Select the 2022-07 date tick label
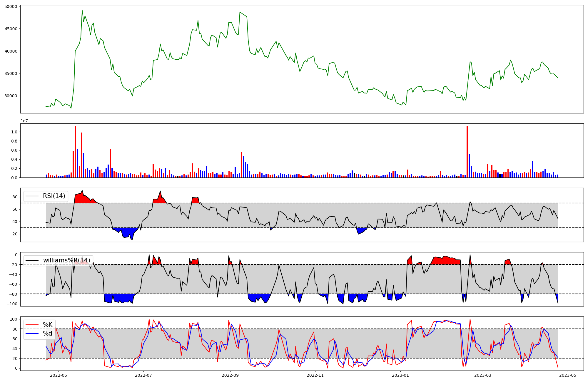The height and width of the screenshot is (382, 588). (x=143, y=375)
